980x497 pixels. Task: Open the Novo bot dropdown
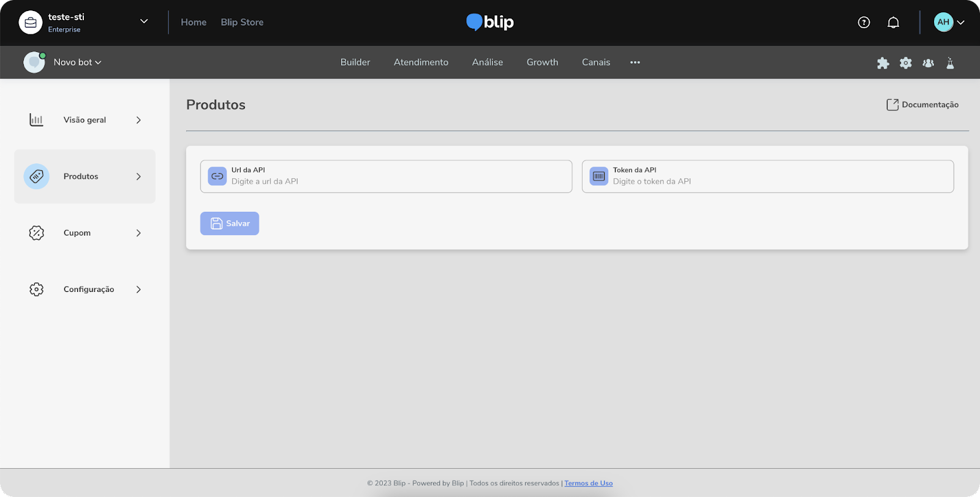(x=77, y=62)
